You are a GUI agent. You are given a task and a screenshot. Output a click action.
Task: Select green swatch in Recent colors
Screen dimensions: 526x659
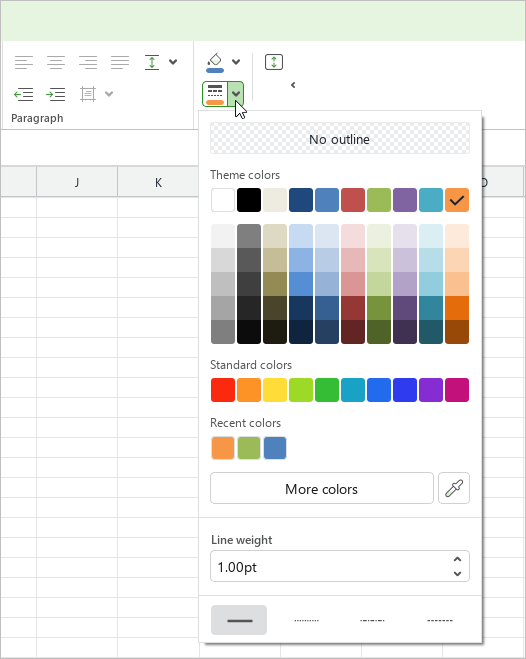pos(249,448)
